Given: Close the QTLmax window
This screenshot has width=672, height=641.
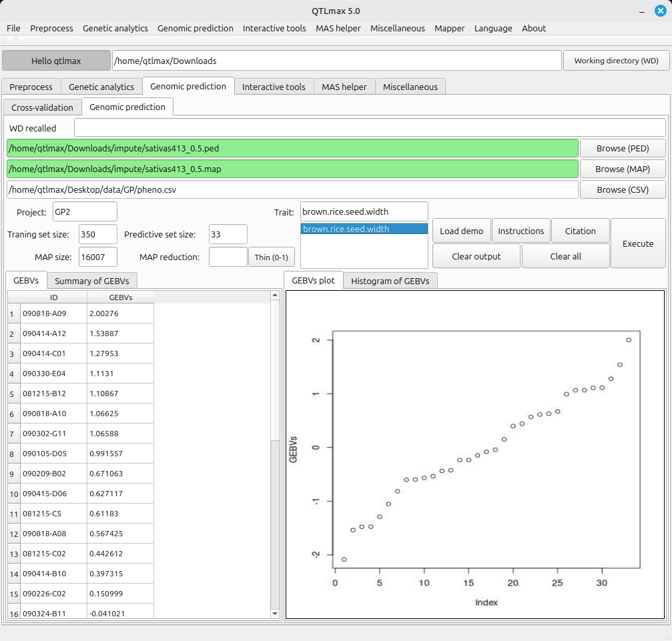Looking at the screenshot, I should pos(660,10).
